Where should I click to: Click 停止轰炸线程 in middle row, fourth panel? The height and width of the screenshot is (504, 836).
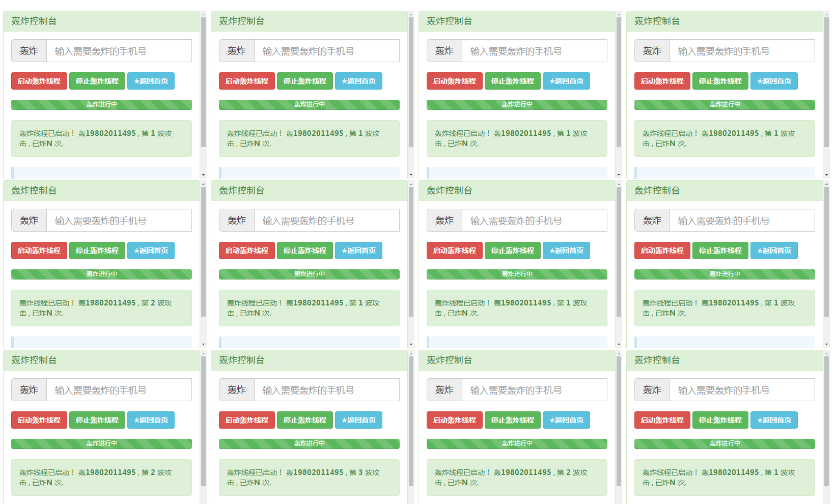(720, 250)
